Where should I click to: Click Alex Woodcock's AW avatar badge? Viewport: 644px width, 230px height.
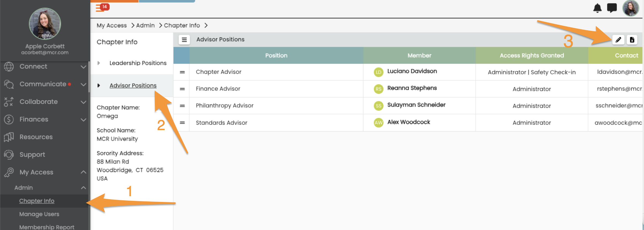click(x=379, y=122)
